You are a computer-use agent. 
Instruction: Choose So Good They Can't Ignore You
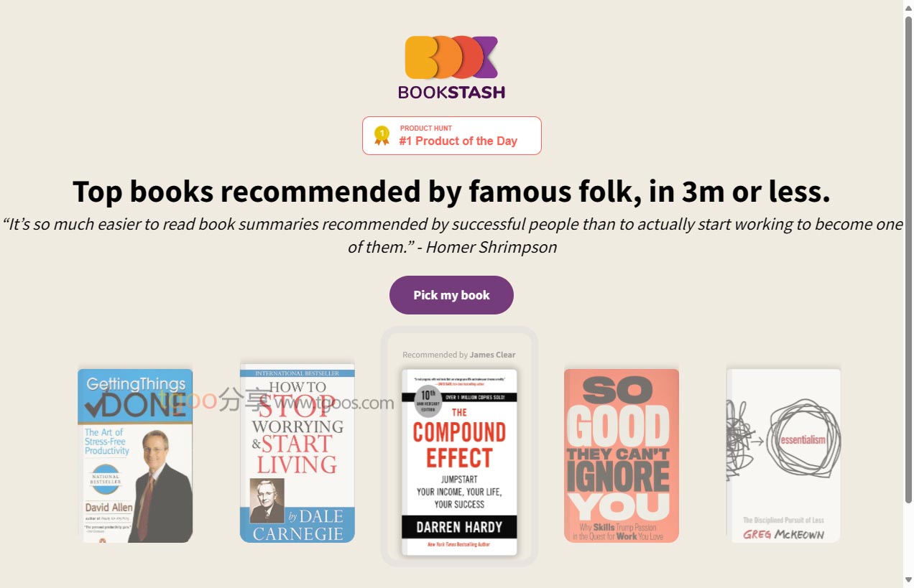coord(621,455)
